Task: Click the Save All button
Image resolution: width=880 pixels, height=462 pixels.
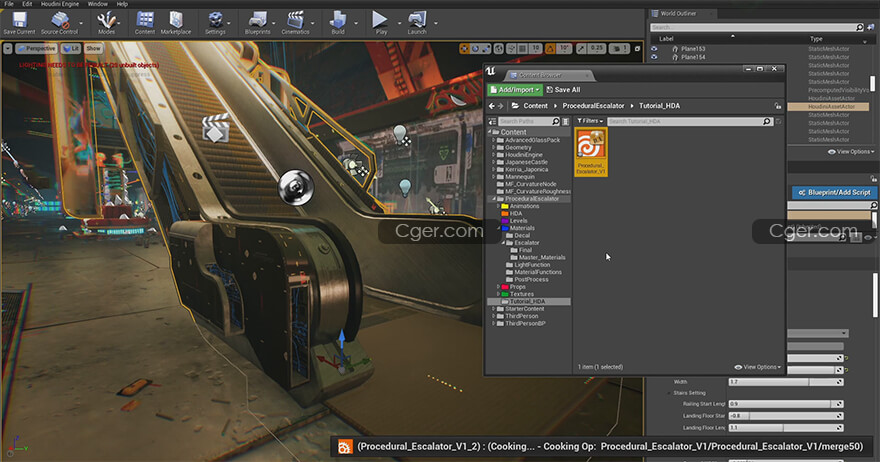Action: [563, 90]
